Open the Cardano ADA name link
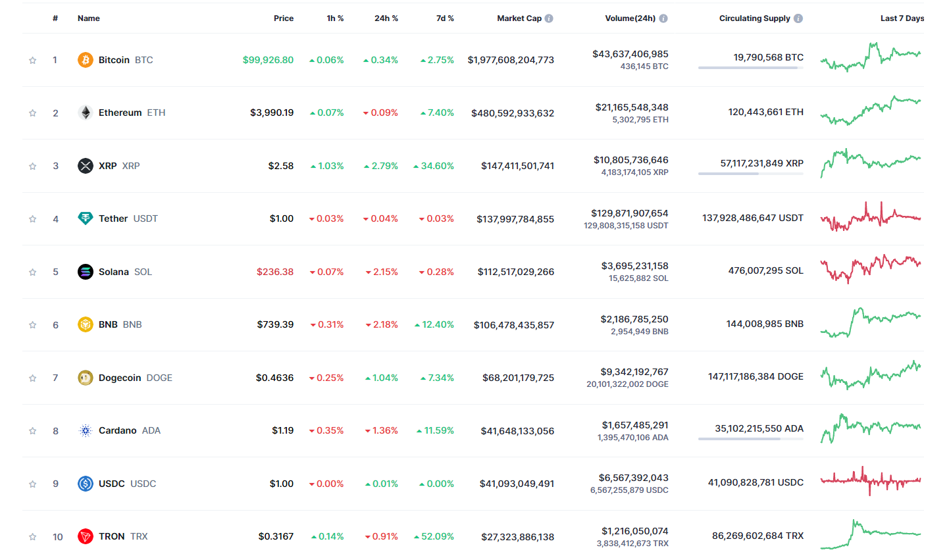 pyautogui.click(x=130, y=430)
